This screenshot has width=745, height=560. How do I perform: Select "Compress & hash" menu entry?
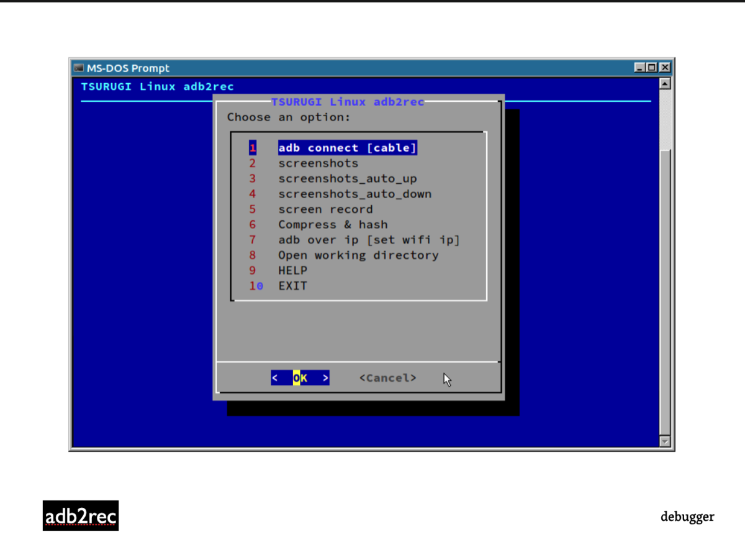[x=333, y=225]
